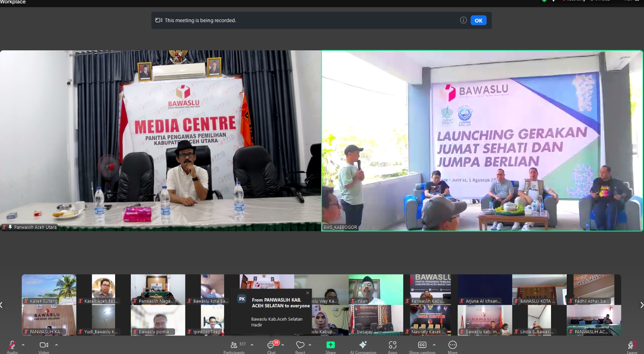Click the muted mic icon on bwsajay
This screenshot has height=354, width=644.
tap(353, 331)
